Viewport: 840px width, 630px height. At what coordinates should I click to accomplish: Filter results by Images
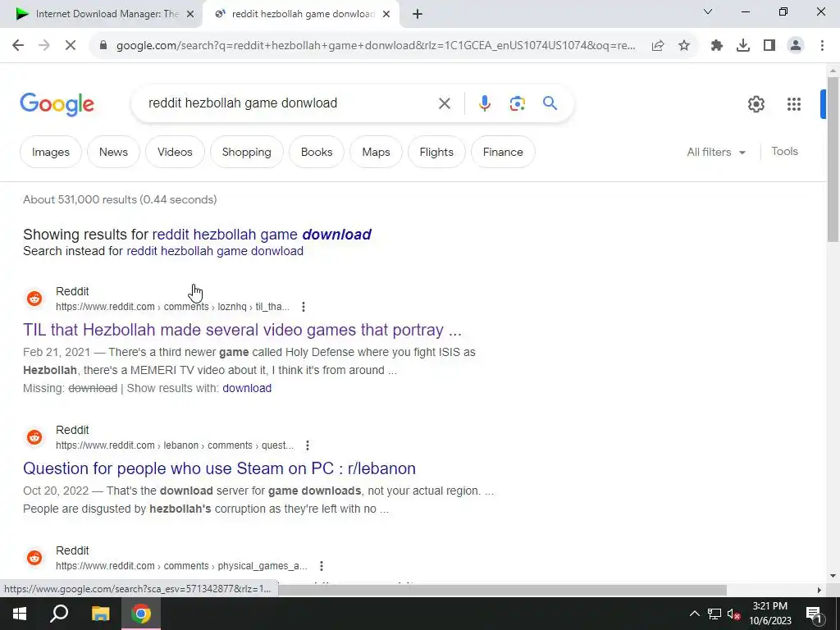pos(51,152)
